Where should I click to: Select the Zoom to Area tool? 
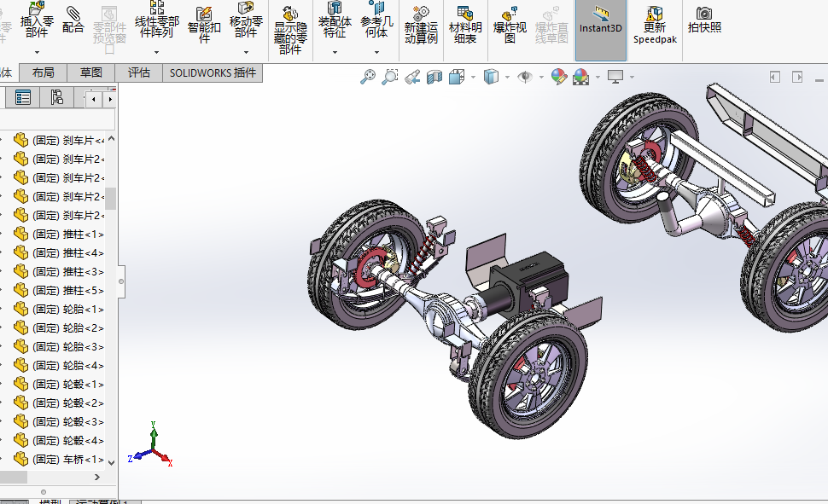pyautogui.click(x=390, y=77)
